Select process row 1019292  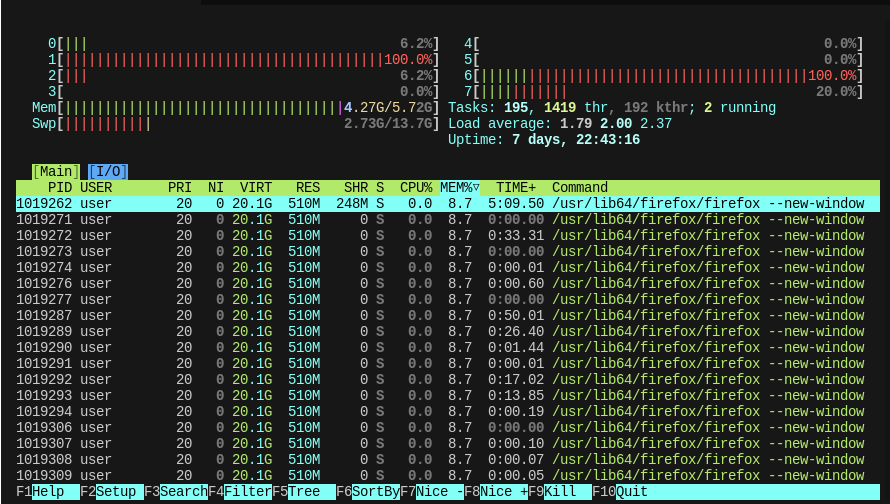click(448, 379)
